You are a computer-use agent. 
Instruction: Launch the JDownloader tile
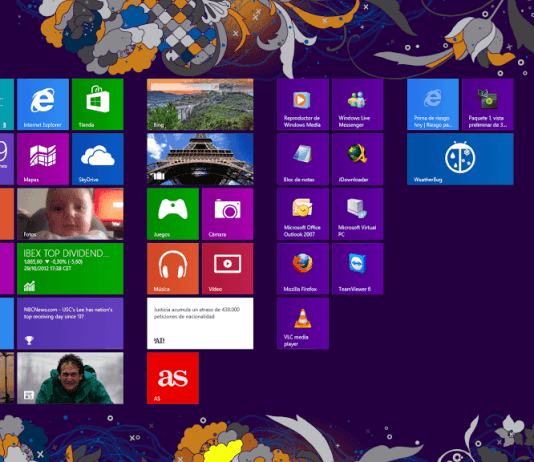(x=358, y=159)
